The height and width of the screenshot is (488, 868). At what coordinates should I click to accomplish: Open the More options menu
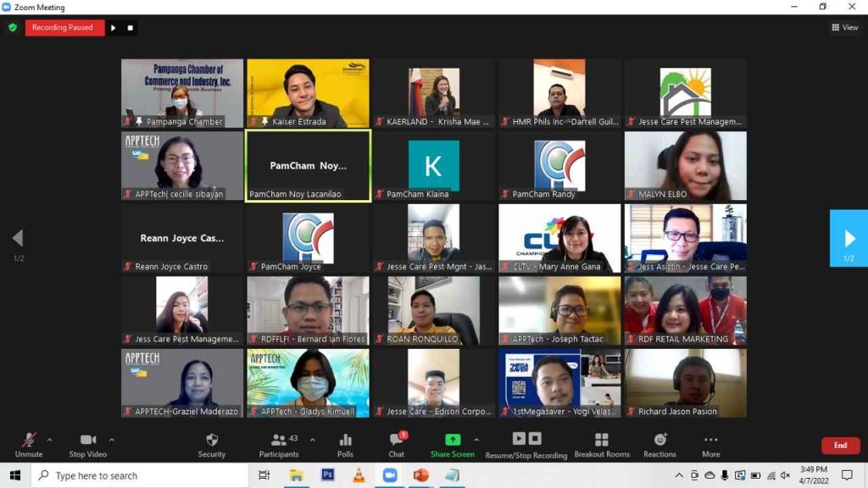pos(711,445)
